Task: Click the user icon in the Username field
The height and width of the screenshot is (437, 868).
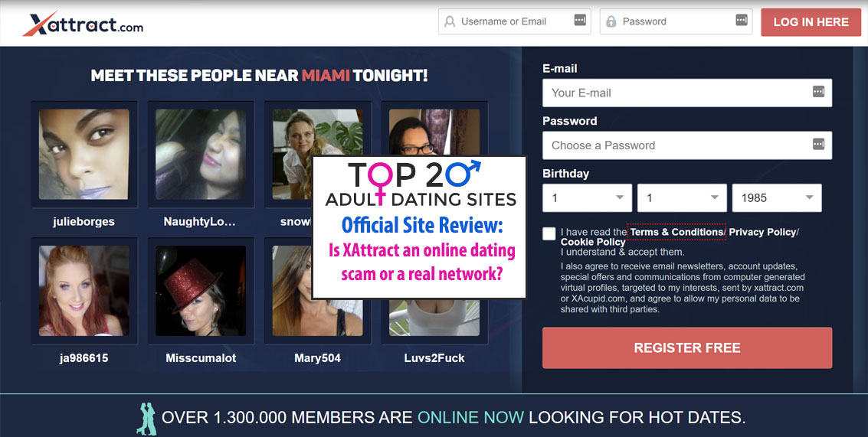Action: point(450,21)
